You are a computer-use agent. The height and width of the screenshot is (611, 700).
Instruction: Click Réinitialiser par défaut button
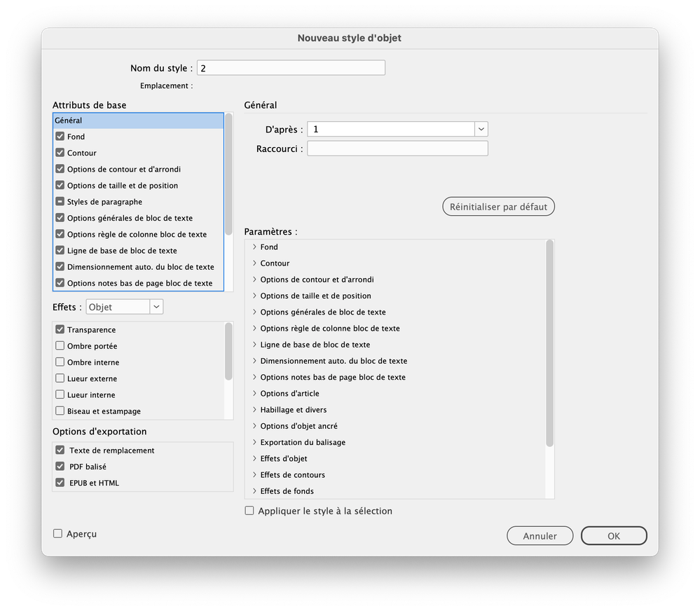click(498, 207)
